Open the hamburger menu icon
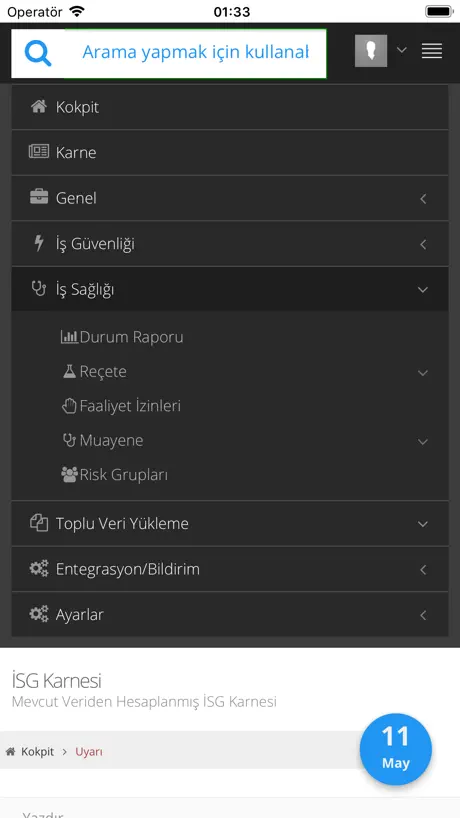The image size is (460, 818). [432, 51]
